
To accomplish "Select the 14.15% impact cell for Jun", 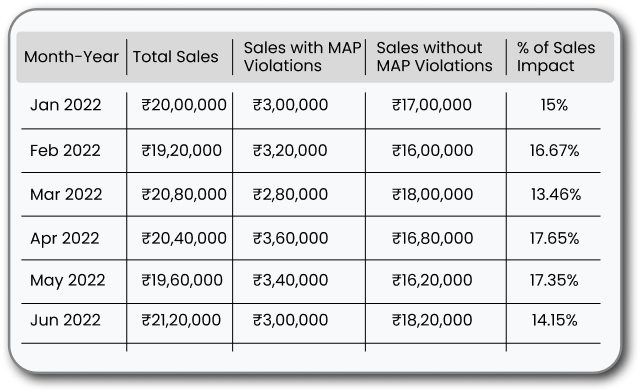I will 554,320.
